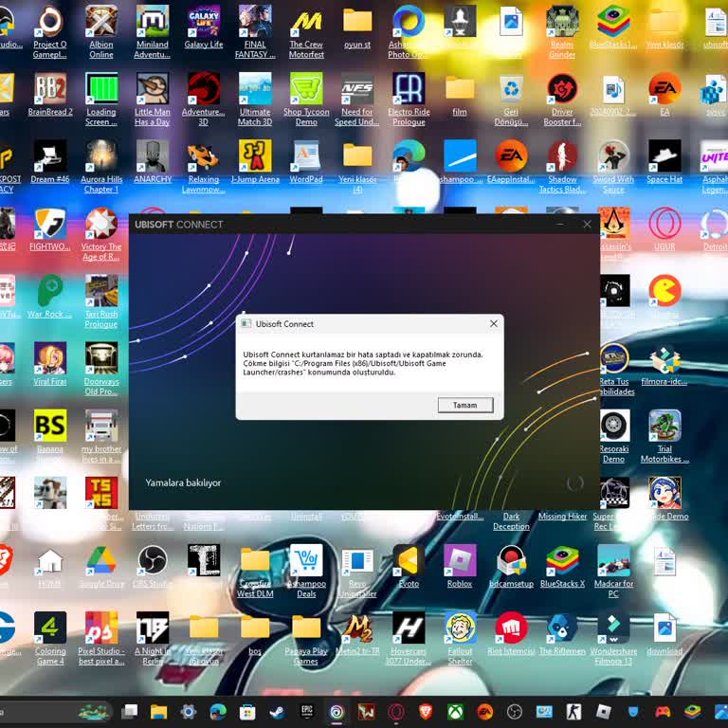Select Taxi Rush Prologue icon
This screenshot has height=728, width=728.
click(101, 301)
